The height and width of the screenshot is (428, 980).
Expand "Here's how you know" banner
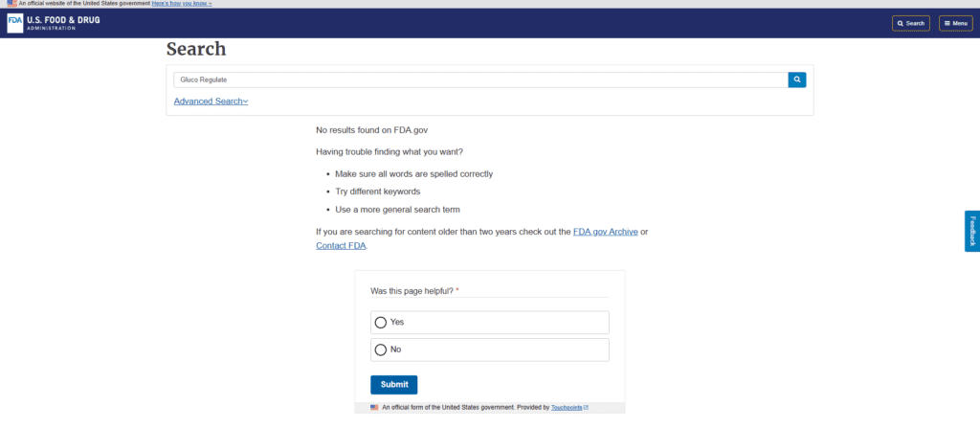[x=182, y=4]
